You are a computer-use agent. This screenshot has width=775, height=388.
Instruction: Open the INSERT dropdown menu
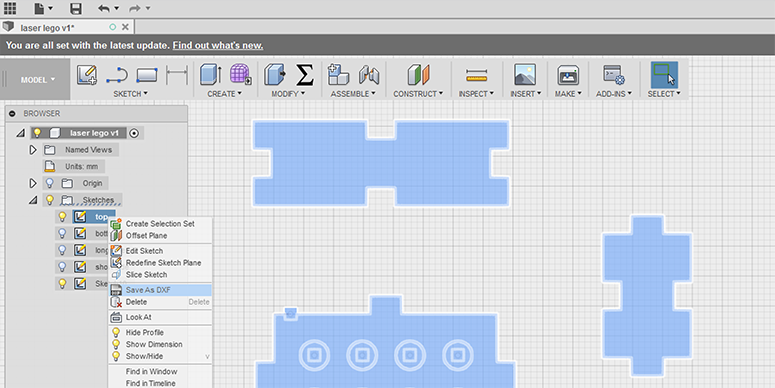coord(525,94)
